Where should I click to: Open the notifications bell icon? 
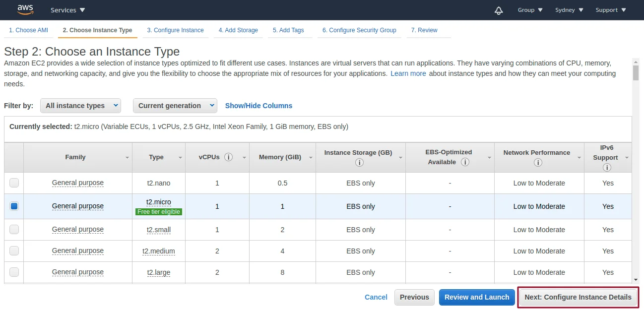499,10
